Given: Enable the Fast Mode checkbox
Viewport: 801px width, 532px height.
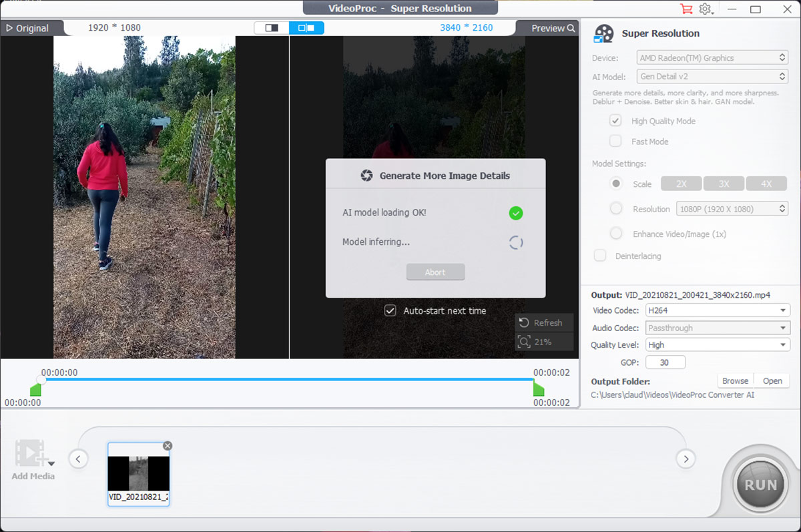Looking at the screenshot, I should [x=615, y=142].
